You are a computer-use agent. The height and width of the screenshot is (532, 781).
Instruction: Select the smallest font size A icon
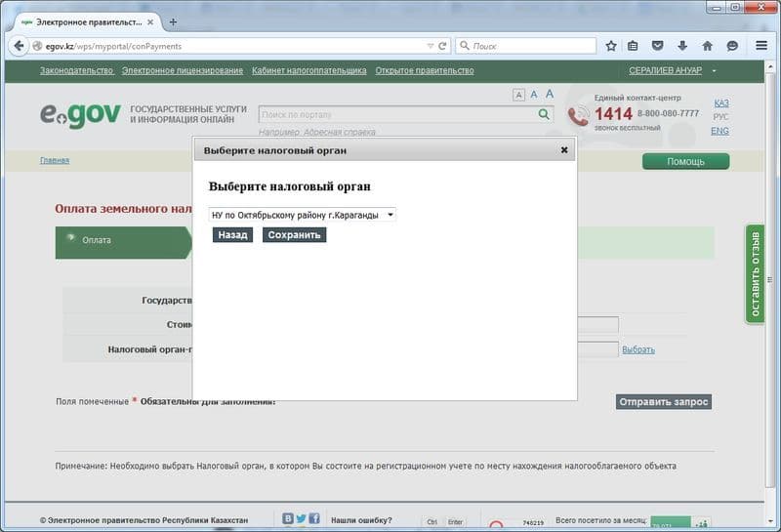tap(518, 95)
